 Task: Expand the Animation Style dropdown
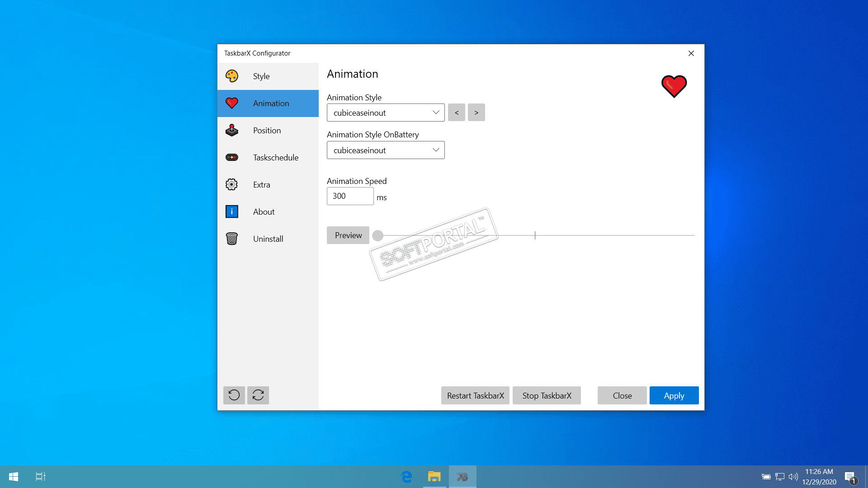[x=386, y=113]
